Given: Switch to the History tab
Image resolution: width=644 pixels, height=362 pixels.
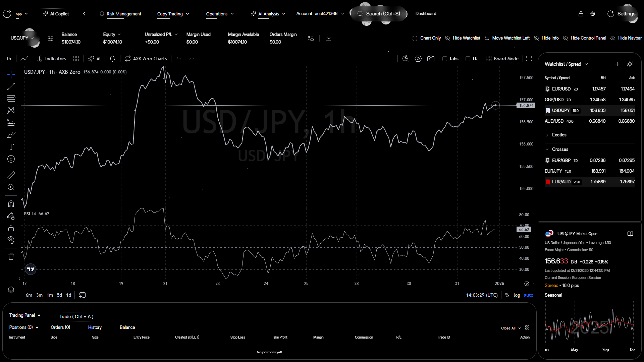Looking at the screenshot, I should (x=95, y=327).
